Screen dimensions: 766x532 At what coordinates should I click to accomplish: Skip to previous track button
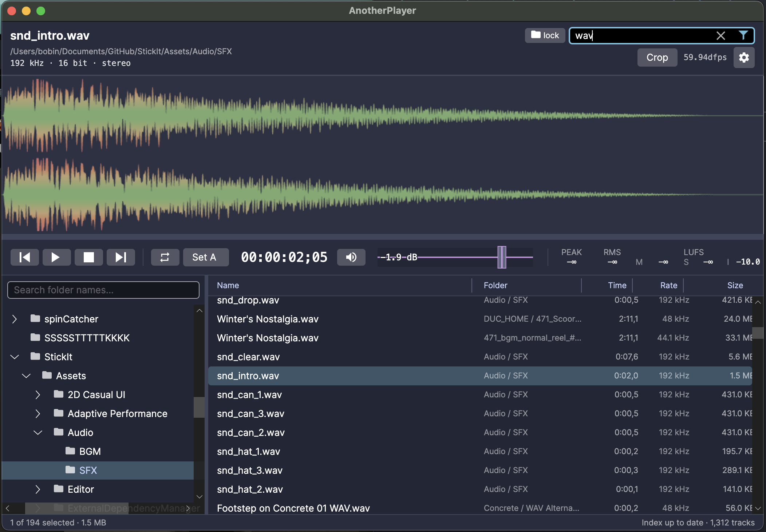pos(24,257)
